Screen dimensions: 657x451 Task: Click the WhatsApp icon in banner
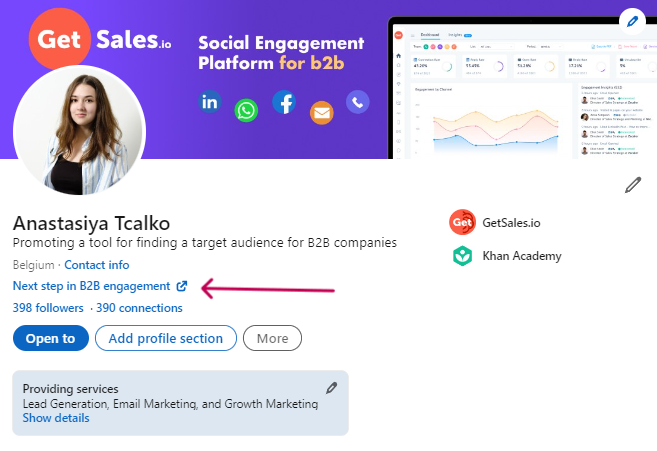pos(246,110)
